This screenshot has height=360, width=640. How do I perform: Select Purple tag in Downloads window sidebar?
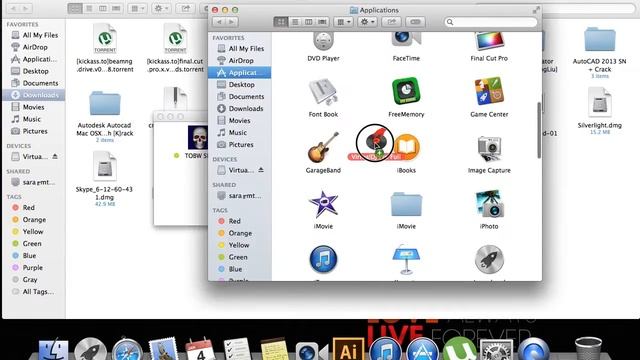coord(34,268)
